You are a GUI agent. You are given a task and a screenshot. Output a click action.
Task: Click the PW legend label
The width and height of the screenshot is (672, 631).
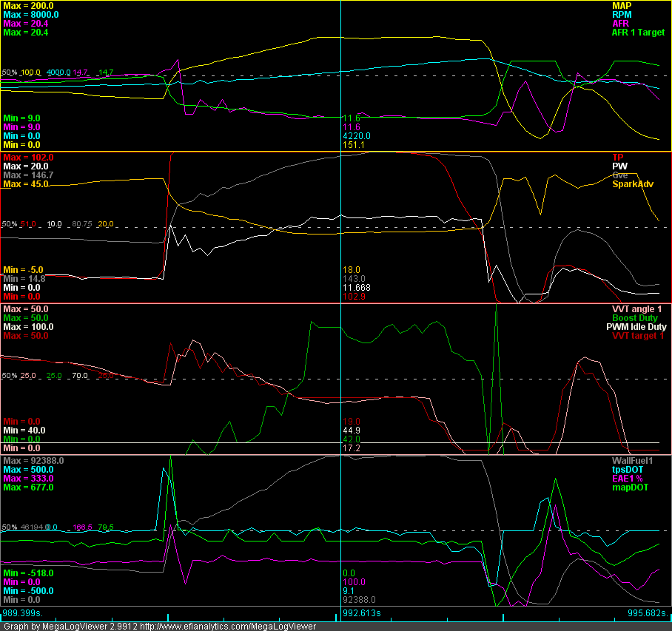(x=619, y=166)
